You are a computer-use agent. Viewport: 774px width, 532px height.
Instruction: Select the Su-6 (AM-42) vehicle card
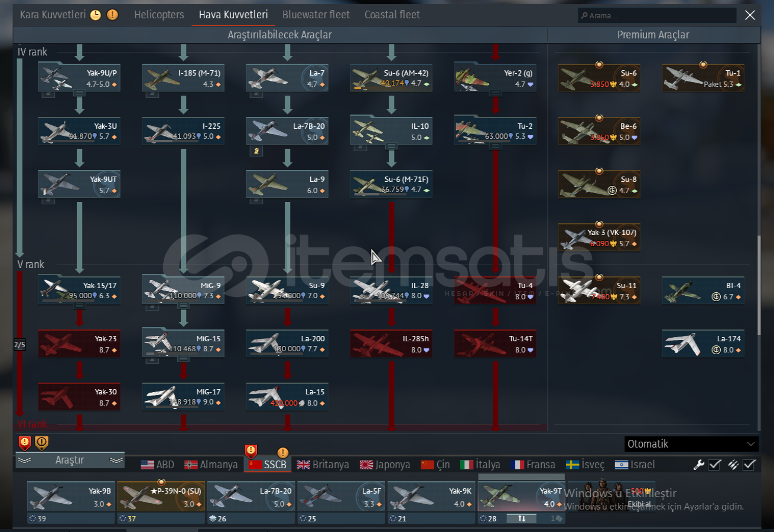click(x=391, y=78)
